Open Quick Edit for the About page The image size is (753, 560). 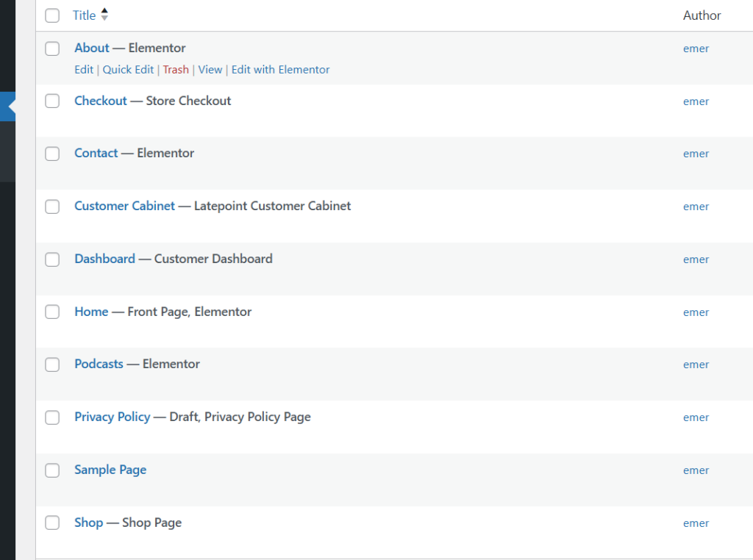(x=128, y=70)
